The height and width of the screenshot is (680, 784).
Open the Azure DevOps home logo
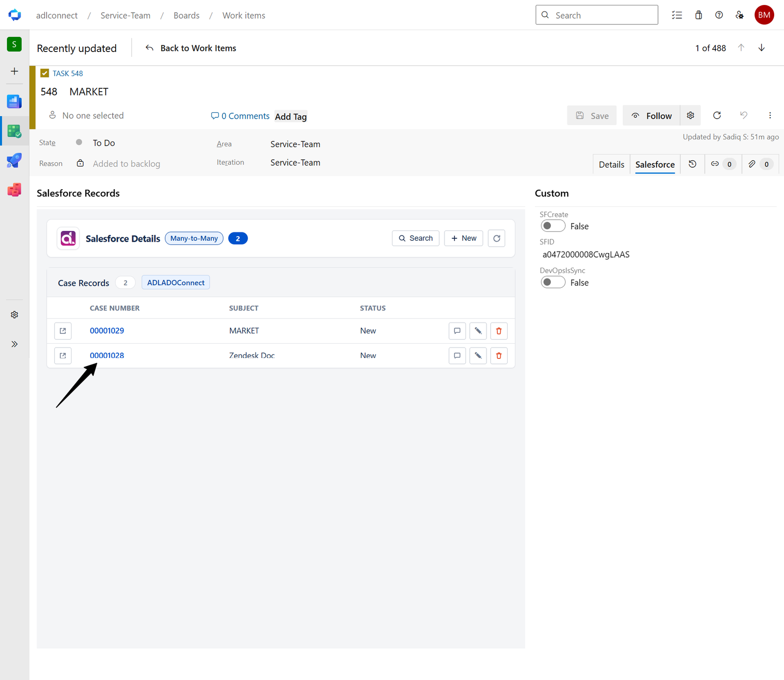(15, 15)
